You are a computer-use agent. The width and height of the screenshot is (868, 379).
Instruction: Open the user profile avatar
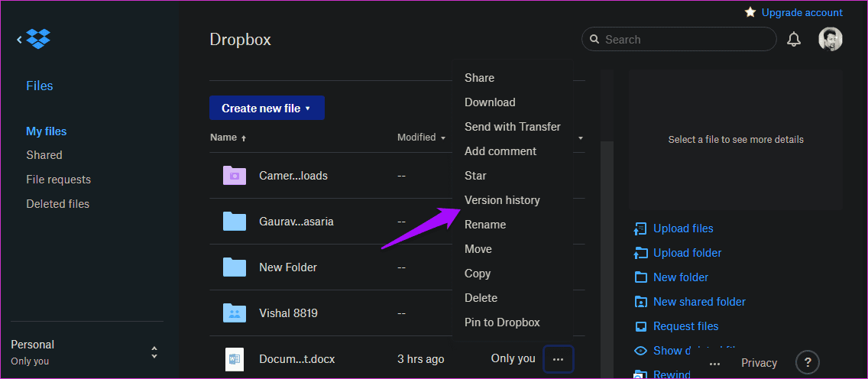pos(831,39)
